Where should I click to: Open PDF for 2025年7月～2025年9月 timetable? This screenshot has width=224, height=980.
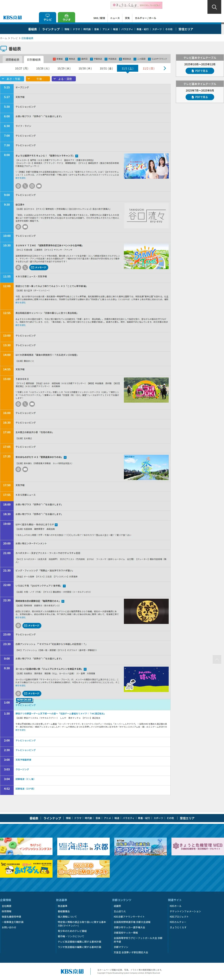(200, 97)
